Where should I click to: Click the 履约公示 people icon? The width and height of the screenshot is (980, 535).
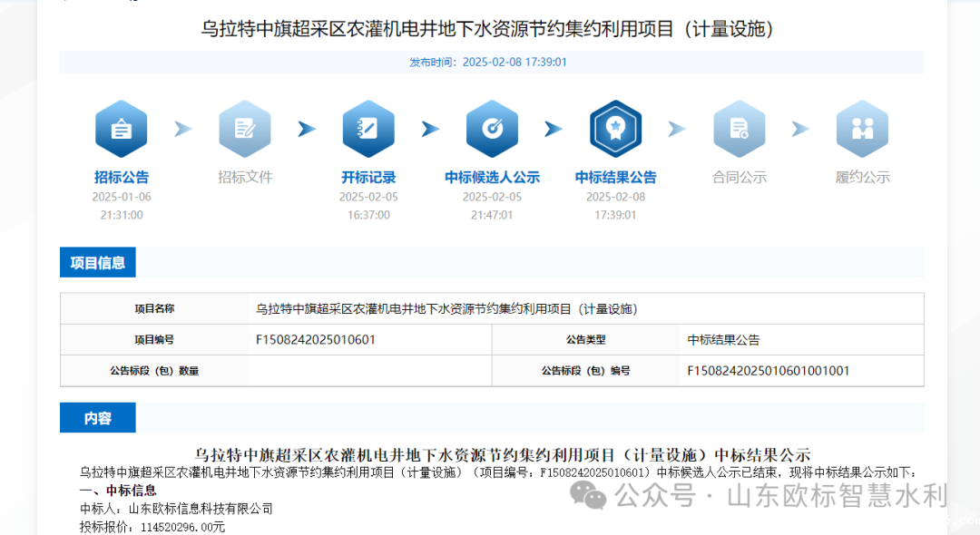click(x=862, y=130)
